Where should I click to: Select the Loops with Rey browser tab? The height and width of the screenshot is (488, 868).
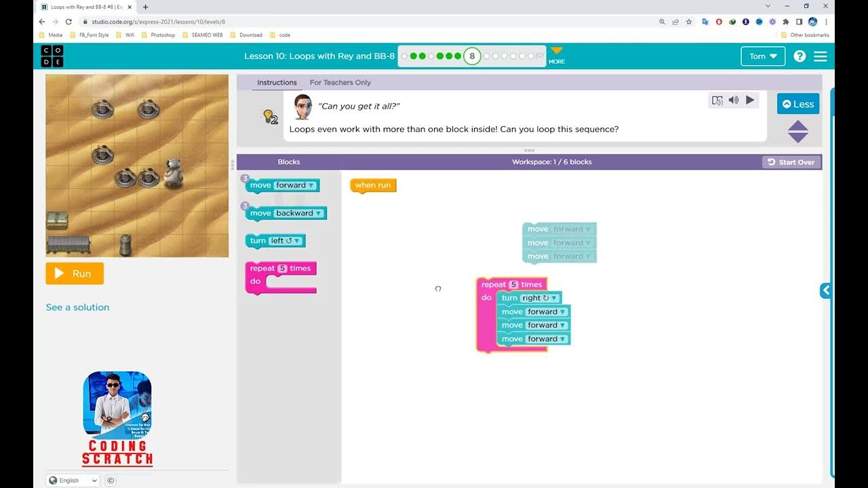[x=85, y=7]
